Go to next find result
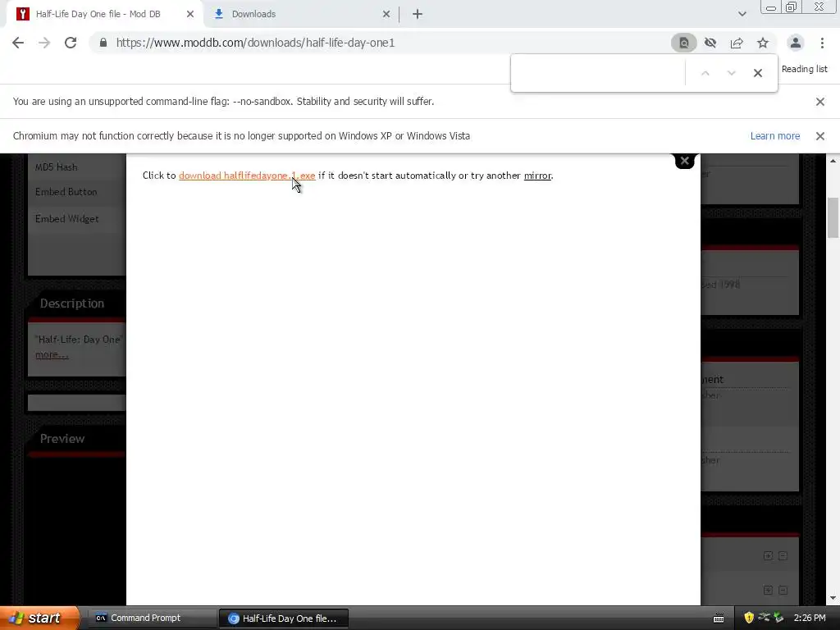This screenshot has width=840, height=630. coord(731,73)
